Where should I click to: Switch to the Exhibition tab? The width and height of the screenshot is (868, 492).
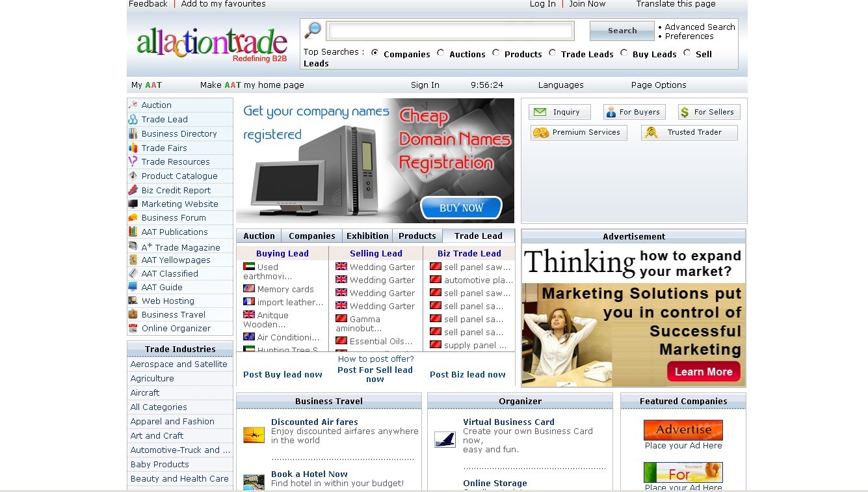point(367,236)
